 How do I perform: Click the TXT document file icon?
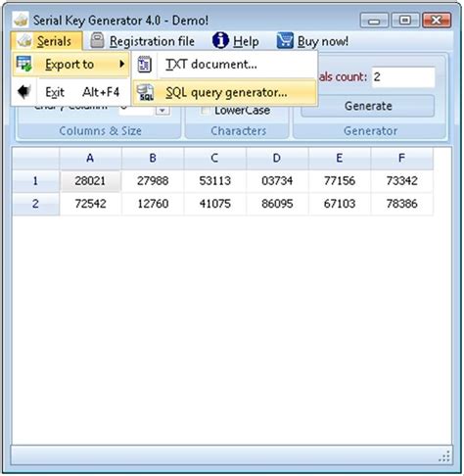(x=144, y=64)
